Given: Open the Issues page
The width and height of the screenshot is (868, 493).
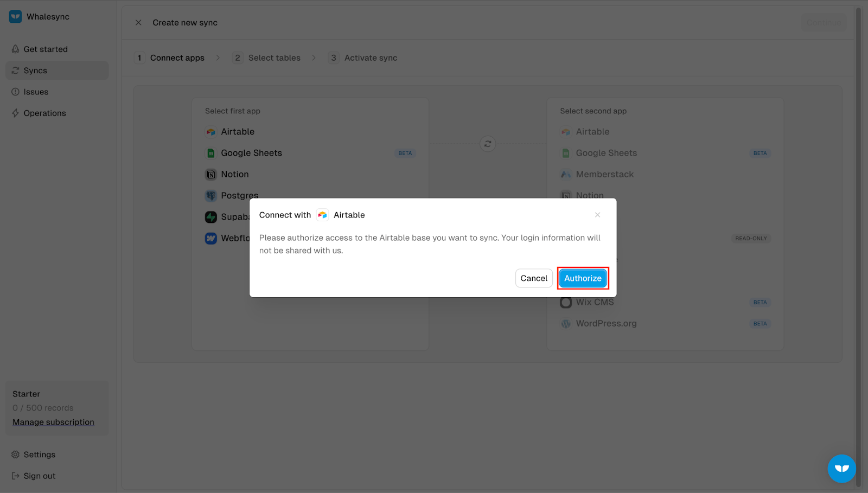Looking at the screenshot, I should coord(57,92).
